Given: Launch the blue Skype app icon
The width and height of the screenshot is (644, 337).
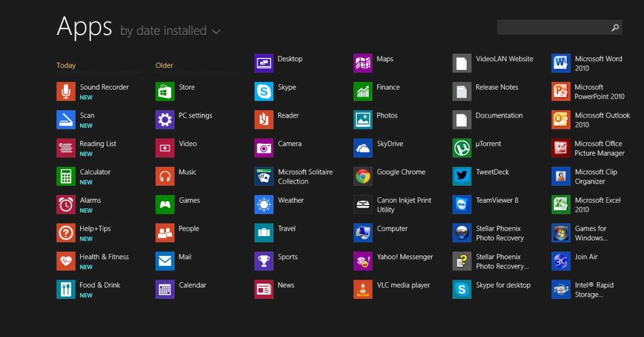Looking at the screenshot, I should [264, 91].
